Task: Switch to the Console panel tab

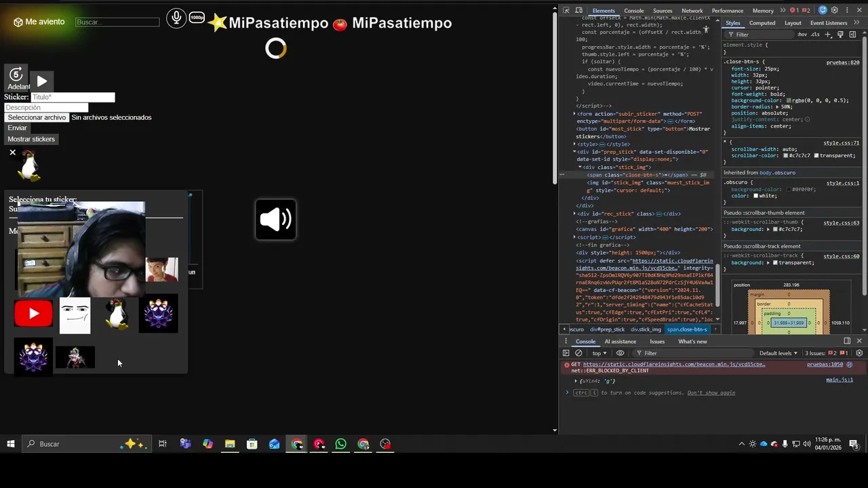Action: (634, 11)
